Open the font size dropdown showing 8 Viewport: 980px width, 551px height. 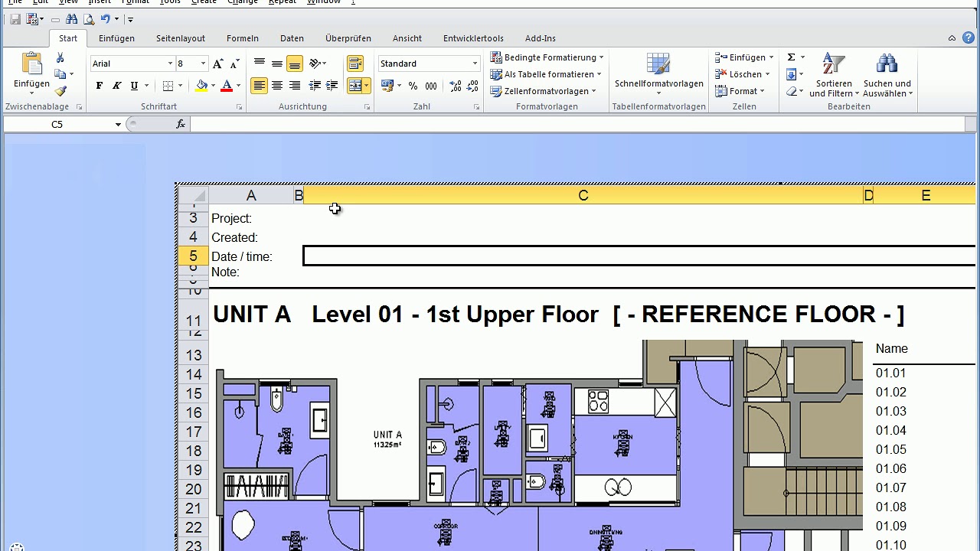pyautogui.click(x=203, y=64)
